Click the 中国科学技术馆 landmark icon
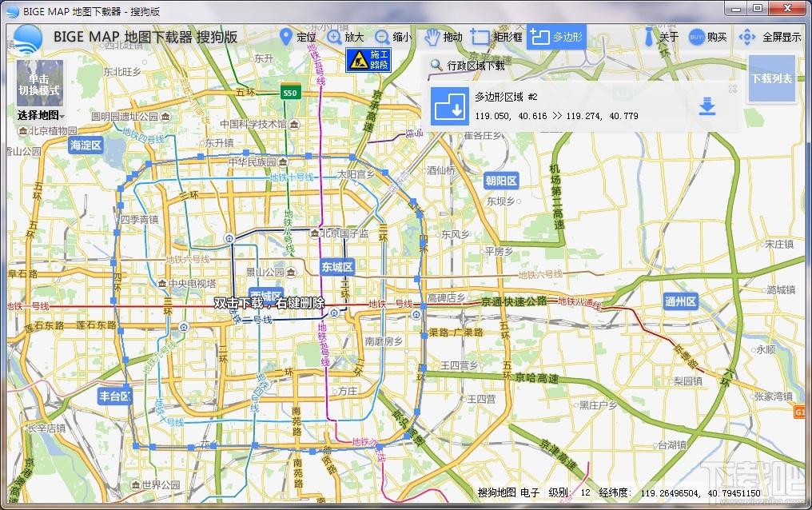The width and height of the screenshot is (812, 510). [x=294, y=124]
